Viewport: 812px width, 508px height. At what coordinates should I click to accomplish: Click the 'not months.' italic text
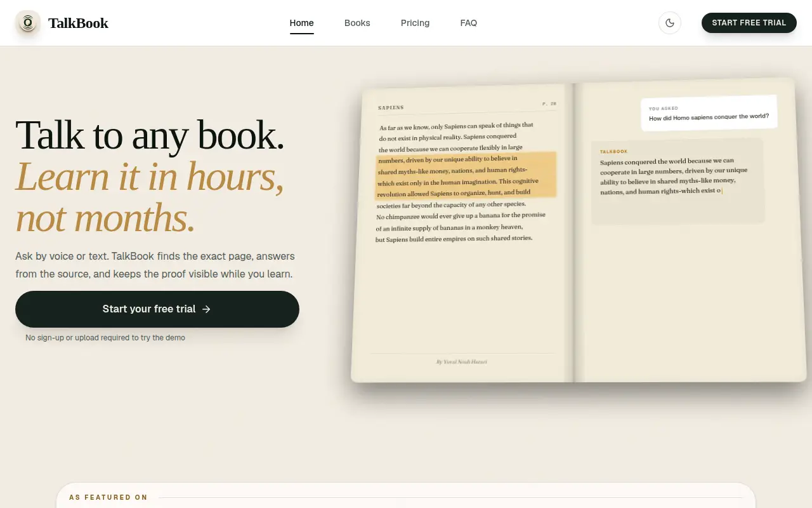pos(105,217)
